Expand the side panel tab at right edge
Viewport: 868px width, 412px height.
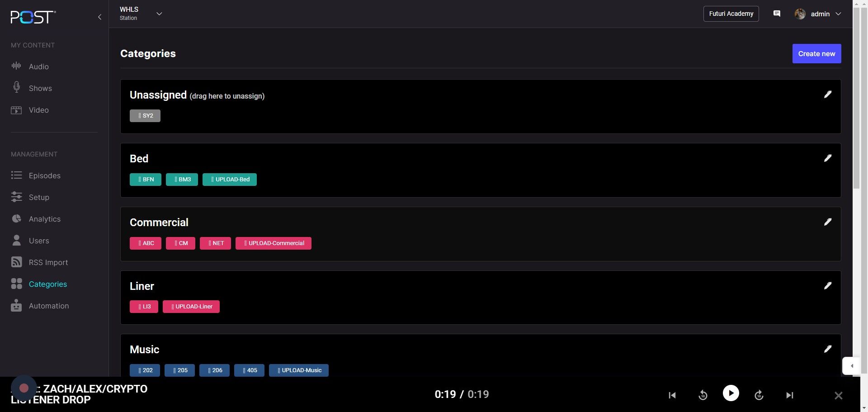coord(851,366)
